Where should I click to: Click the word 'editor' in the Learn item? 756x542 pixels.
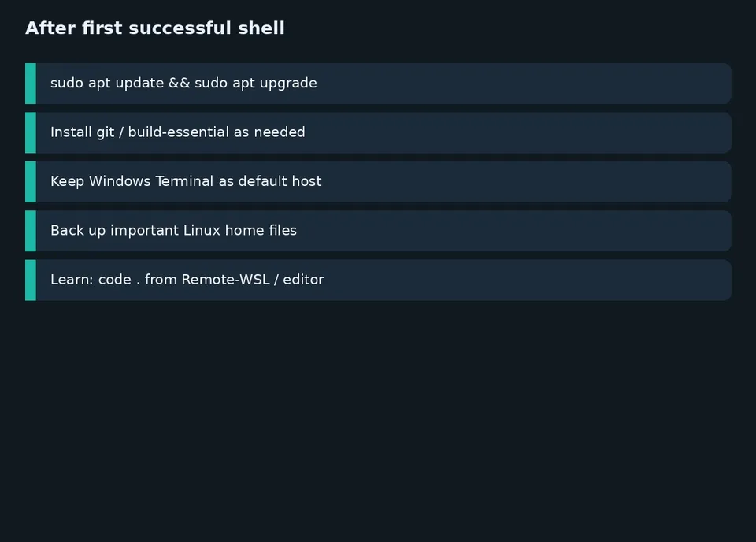pyautogui.click(x=303, y=279)
